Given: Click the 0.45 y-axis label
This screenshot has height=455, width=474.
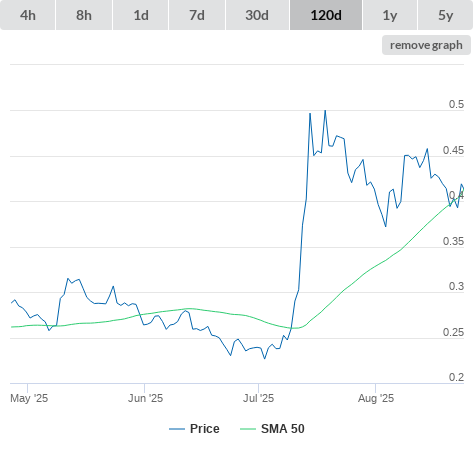Looking at the screenshot, I should [x=453, y=150].
